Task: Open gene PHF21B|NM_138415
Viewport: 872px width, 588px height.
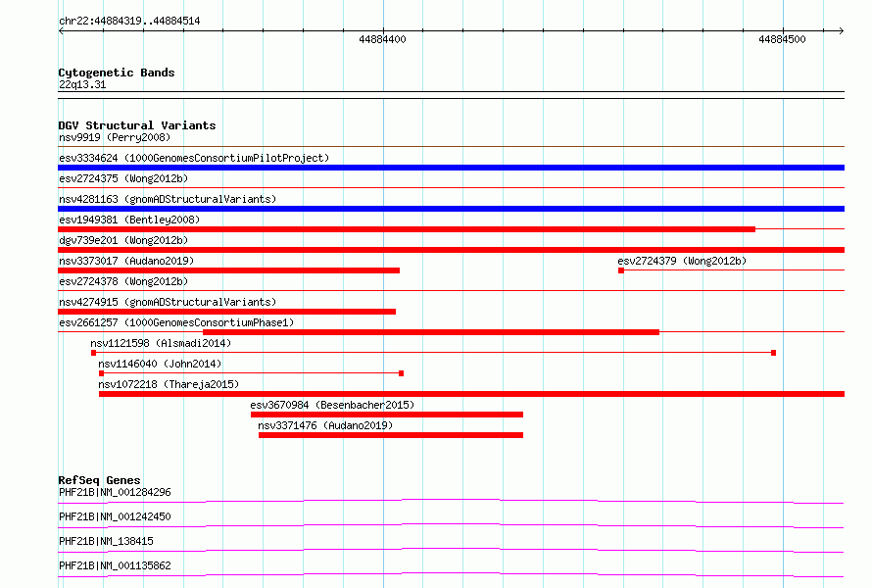Action: tap(106, 541)
